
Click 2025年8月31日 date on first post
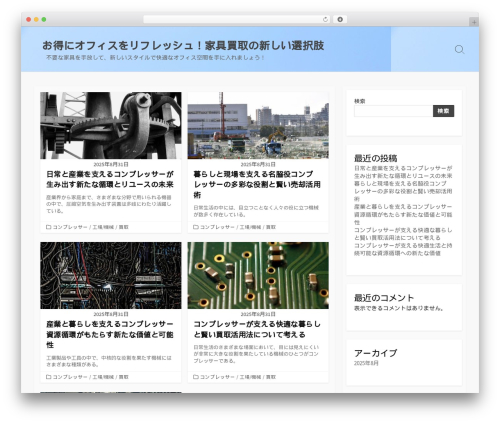click(111, 164)
